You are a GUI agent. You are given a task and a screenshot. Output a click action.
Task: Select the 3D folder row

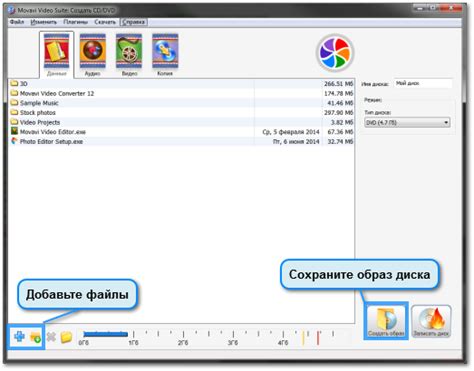[x=181, y=84]
